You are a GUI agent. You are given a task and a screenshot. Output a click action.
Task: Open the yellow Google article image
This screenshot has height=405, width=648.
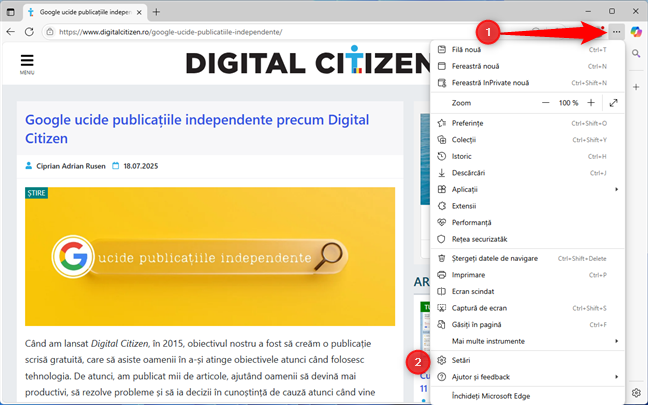[x=210, y=257]
